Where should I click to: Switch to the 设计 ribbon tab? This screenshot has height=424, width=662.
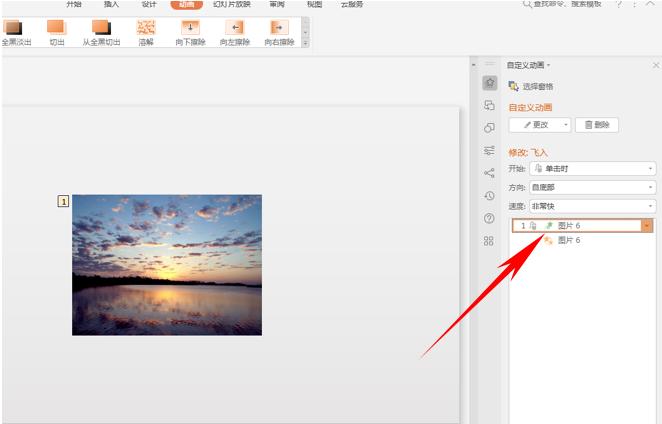149,4
